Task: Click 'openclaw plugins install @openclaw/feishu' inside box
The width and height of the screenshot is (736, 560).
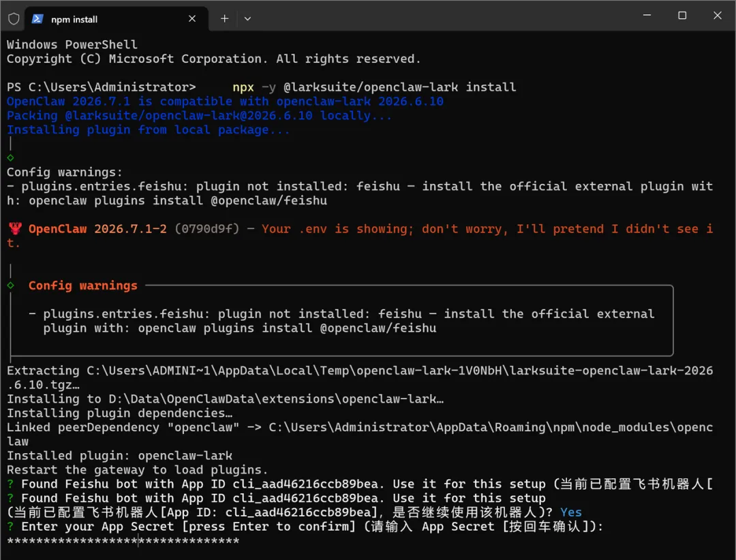Action: coord(288,328)
